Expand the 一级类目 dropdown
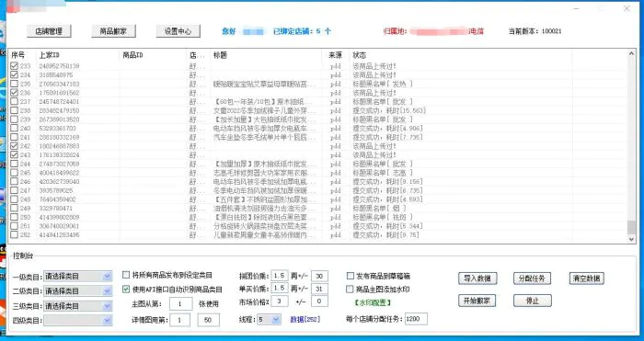The width and height of the screenshot is (644, 341). point(77,277)
